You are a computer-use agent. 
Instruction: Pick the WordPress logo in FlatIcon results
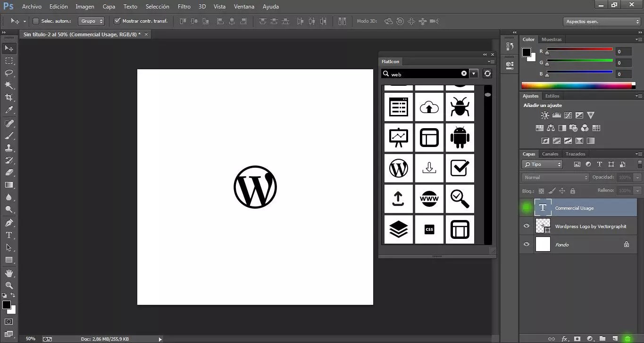(x=399, y=168)
